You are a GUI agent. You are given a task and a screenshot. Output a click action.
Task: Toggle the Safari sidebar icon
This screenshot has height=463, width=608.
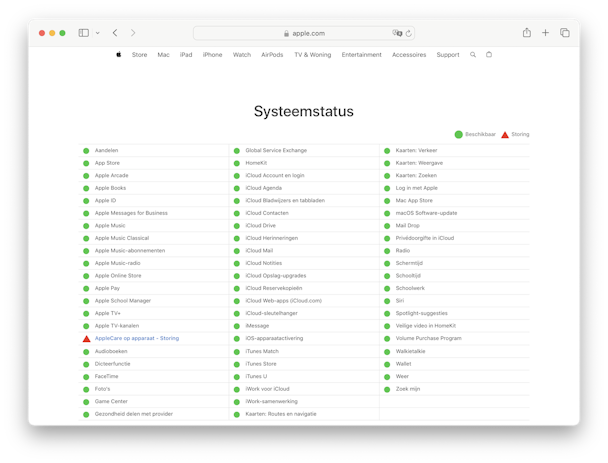(83, 33)
